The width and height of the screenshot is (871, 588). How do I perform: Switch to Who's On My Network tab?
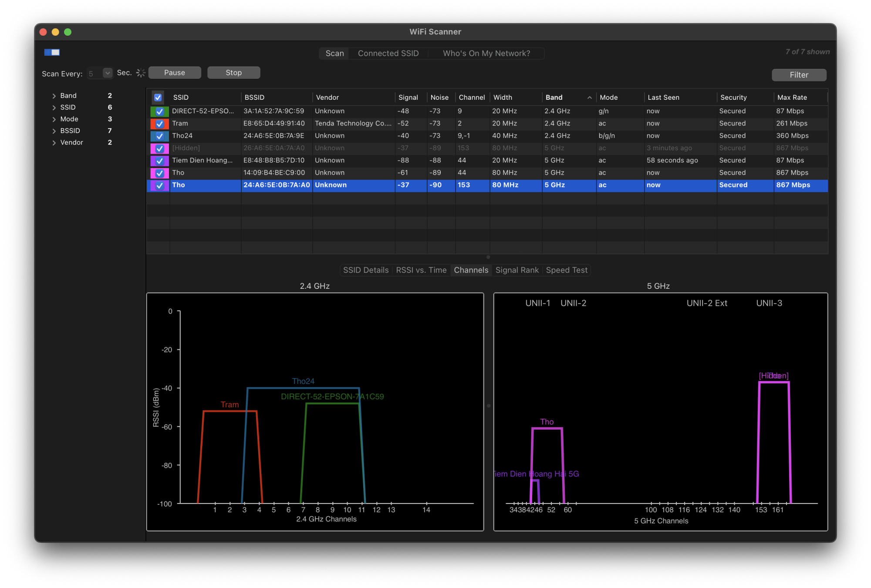tap(486, 53)
